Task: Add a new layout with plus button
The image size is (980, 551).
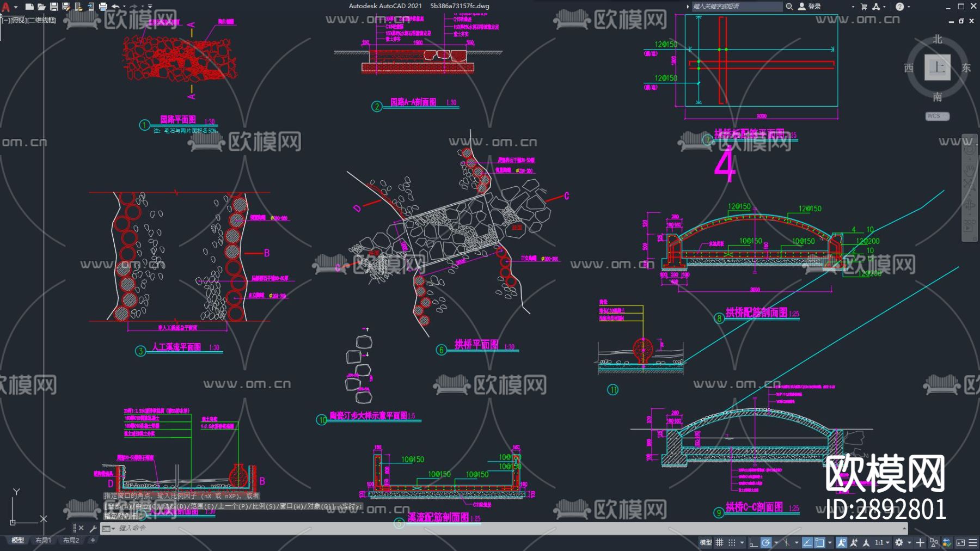Action: (x=93, y=541)
